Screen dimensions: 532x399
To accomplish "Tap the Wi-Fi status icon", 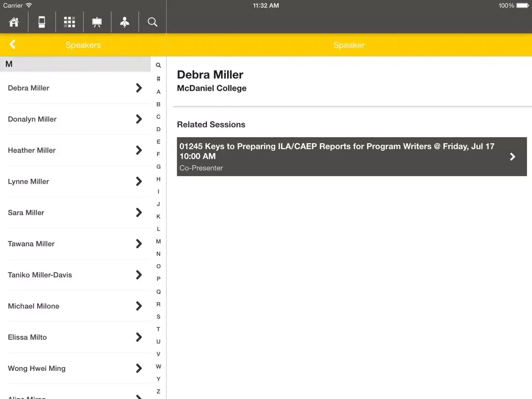I will (29, 5).
